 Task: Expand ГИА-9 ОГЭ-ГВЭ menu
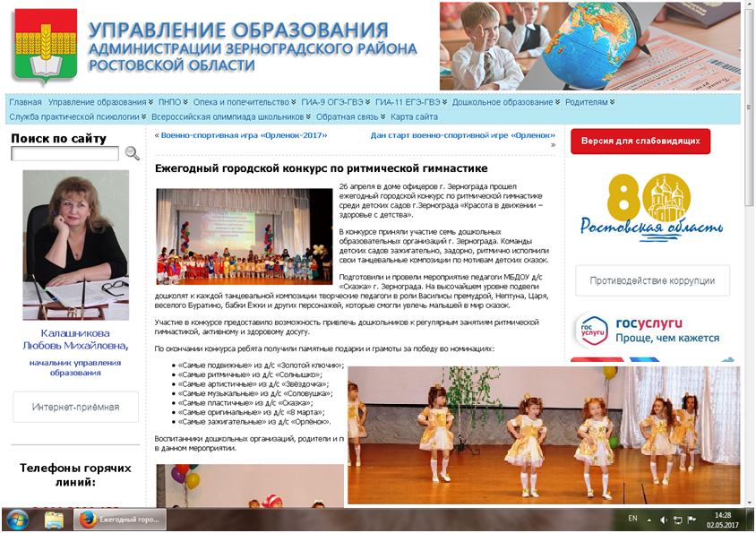coord(336,102)
